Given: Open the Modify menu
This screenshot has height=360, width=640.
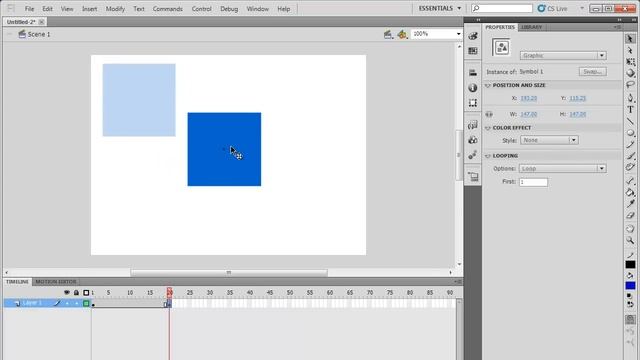Looking at the screenshot, I should click(115, 9).
